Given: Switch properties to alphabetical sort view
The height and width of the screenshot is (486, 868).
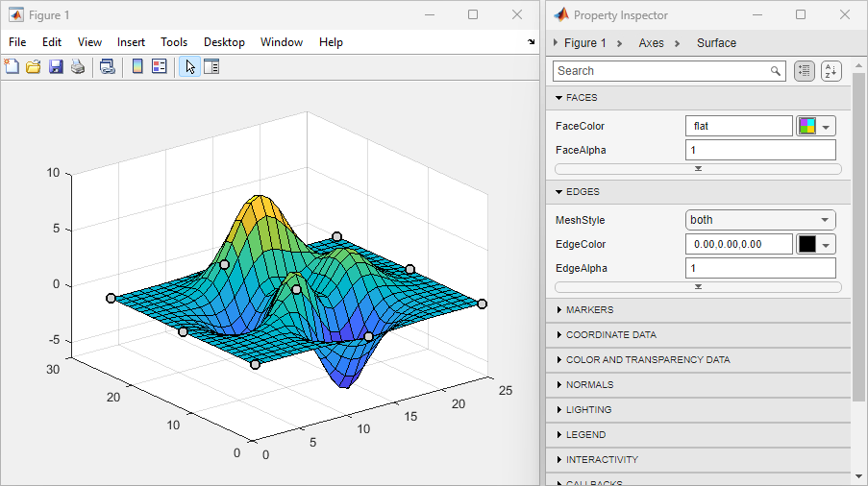Looking at the screenshot, I should (831, 71).
